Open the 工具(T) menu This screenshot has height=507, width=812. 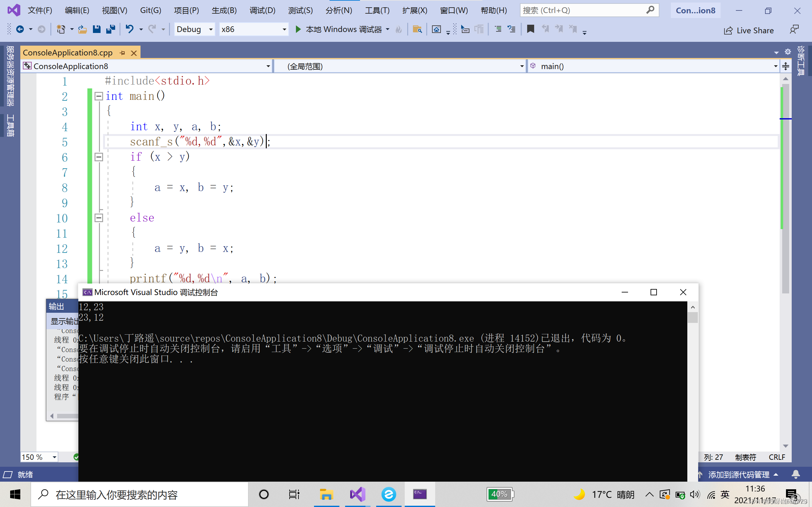(x=377, y=10)
